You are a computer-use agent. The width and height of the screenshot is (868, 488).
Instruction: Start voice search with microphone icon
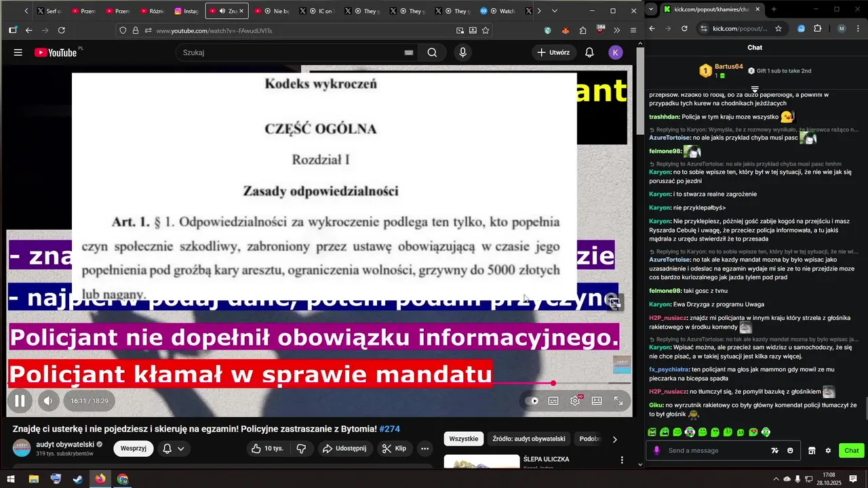(463, 52)
